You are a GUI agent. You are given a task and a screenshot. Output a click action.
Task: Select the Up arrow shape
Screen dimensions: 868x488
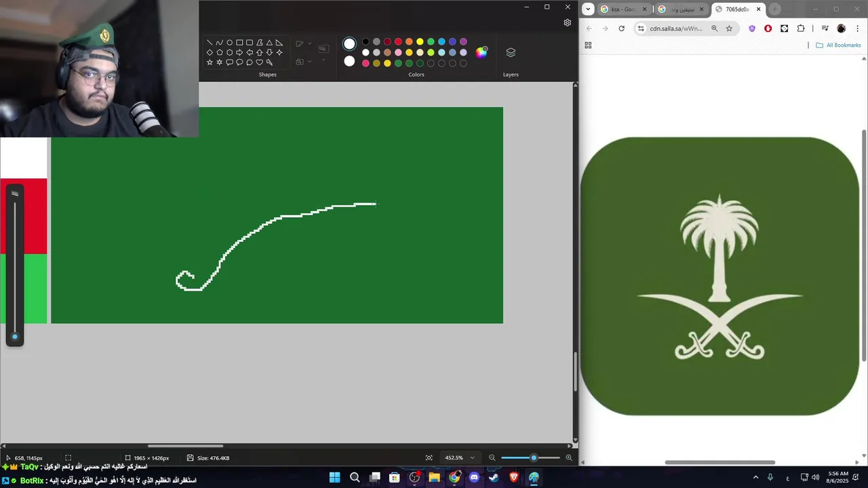click(259, 52)
